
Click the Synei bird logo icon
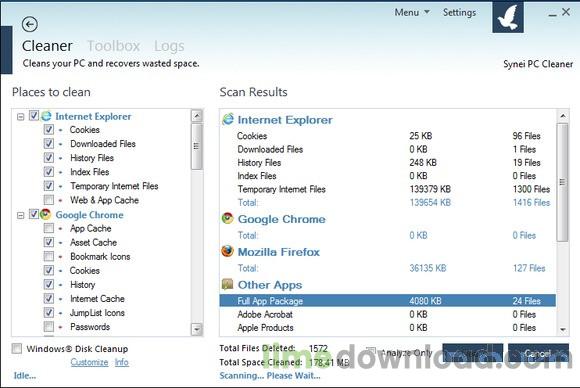pyautogui.click(x=508, y=17)
